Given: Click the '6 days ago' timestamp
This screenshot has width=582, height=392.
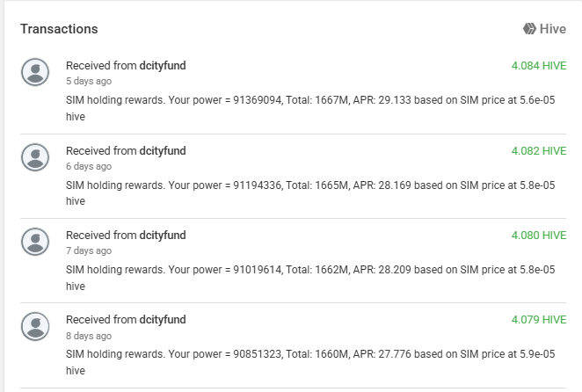Looking at the screenshot, I should tap(89, 166).
